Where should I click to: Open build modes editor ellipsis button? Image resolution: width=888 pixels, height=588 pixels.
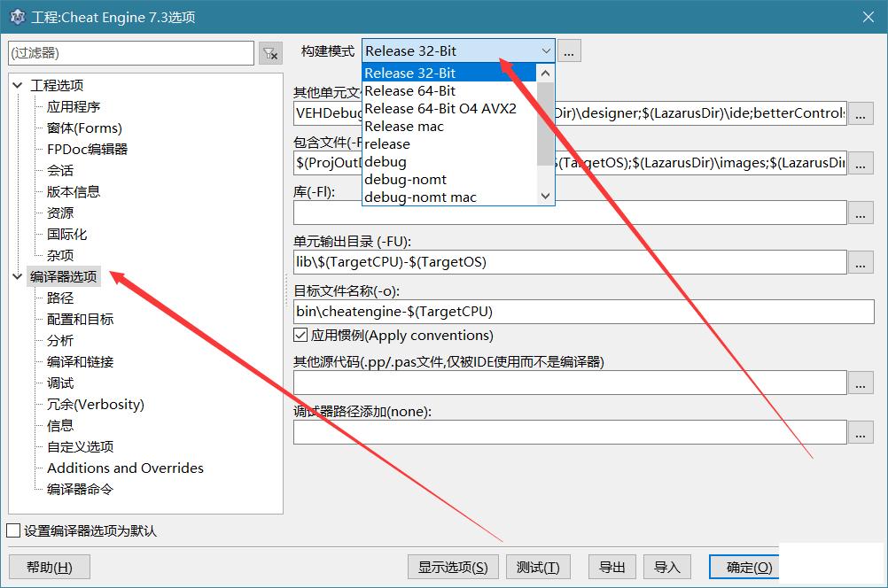pyautogui.click(x=569, y=51)
